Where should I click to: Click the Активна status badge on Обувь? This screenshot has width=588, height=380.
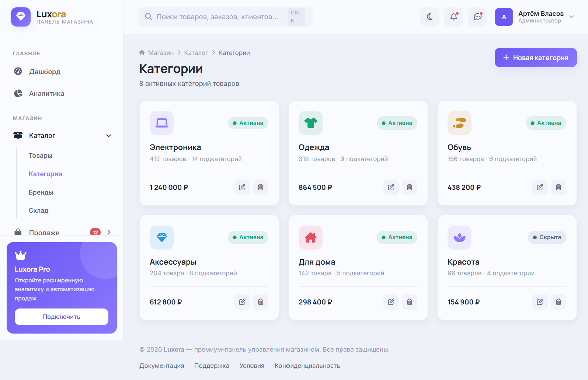point(546,123)
